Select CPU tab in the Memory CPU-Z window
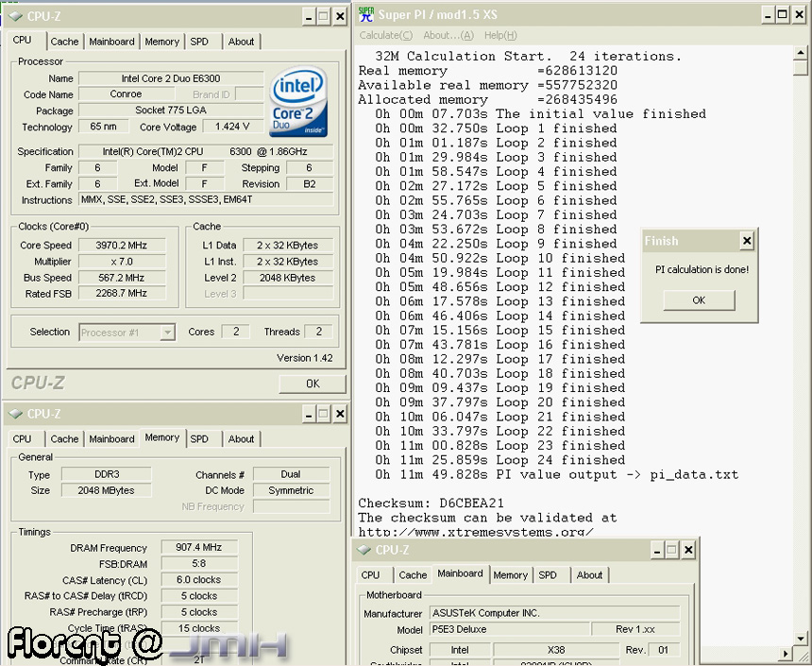 point(23,439)
